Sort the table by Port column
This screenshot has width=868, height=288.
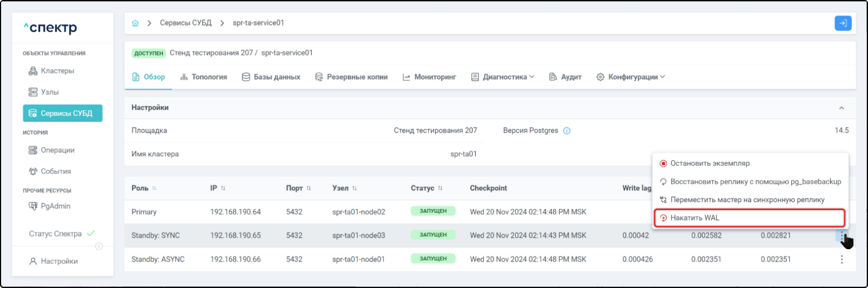coord(308,188)
